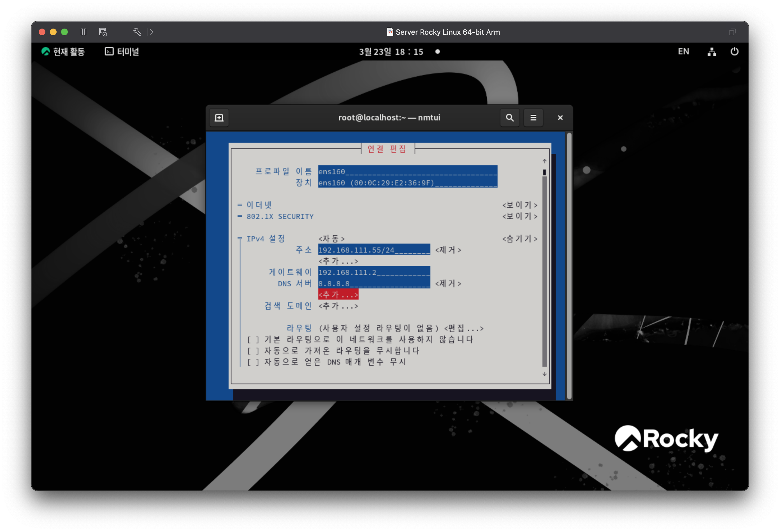Screen dimensions: 780x532
Task: Click highlighted <추가...> under DNS server
Action: point(338,295)
